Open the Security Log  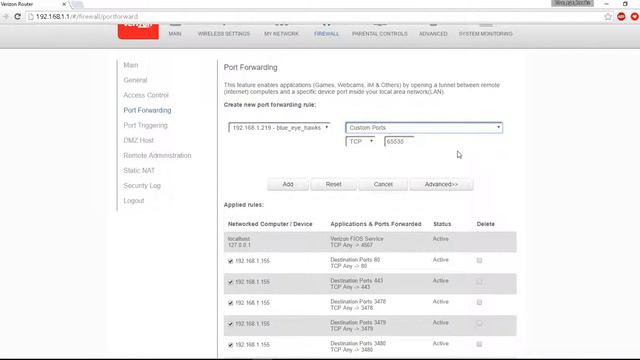point(142,186)
